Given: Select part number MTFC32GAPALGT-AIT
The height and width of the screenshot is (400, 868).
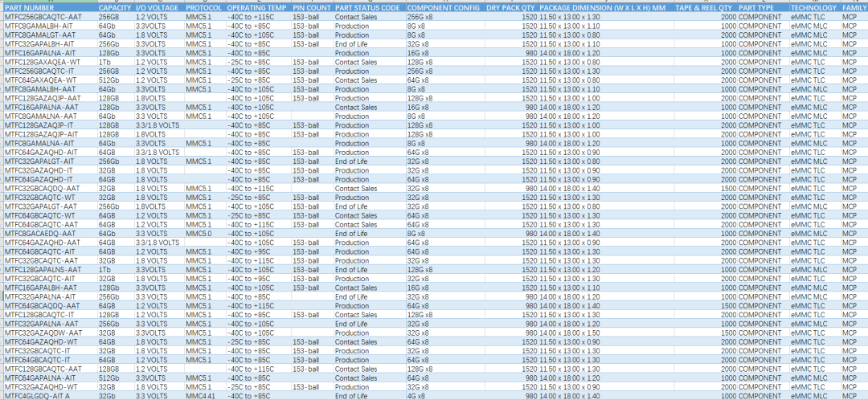Looking at the screenshot, I should coord(50,161).
